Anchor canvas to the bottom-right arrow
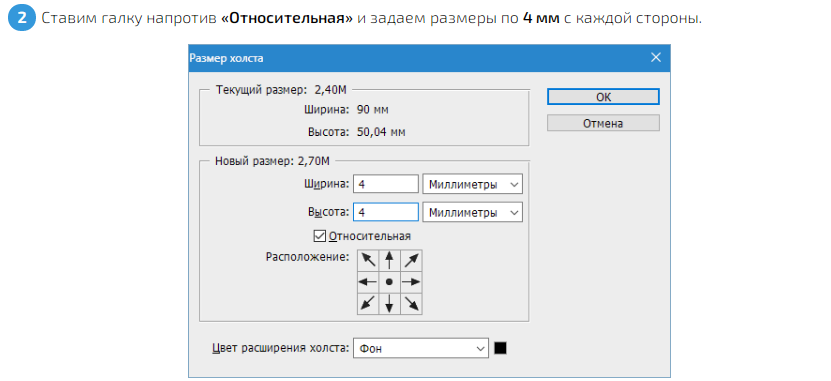Viewport: 831px width, 381px height. click(x=411, y=304)
